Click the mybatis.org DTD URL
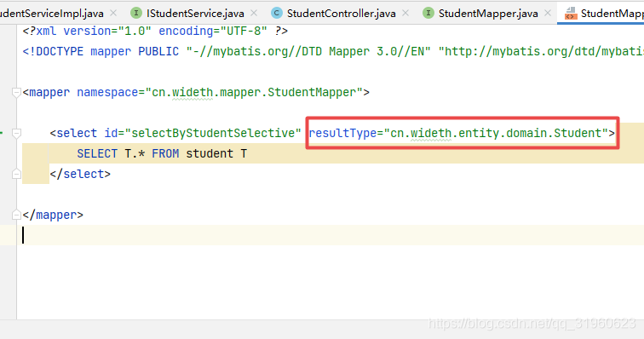 point(541,52)
